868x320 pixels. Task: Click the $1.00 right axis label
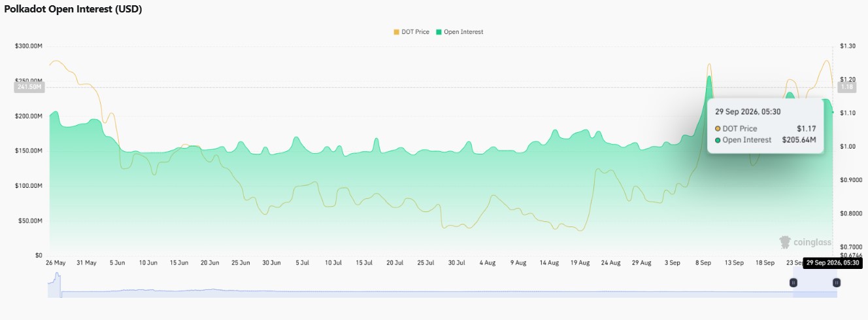coord(848,147)
